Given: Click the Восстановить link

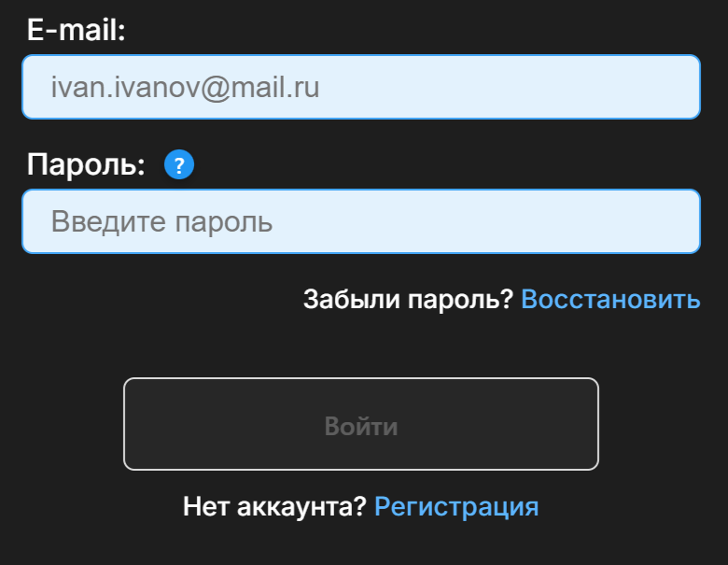Looking at the screenshot, I should tap(609, 300).
